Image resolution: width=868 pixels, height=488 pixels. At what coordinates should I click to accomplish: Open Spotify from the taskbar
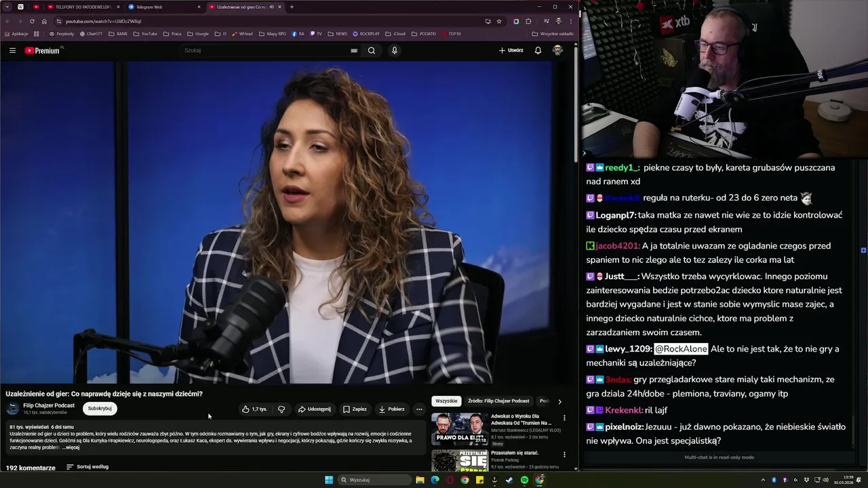pos(524,480)
